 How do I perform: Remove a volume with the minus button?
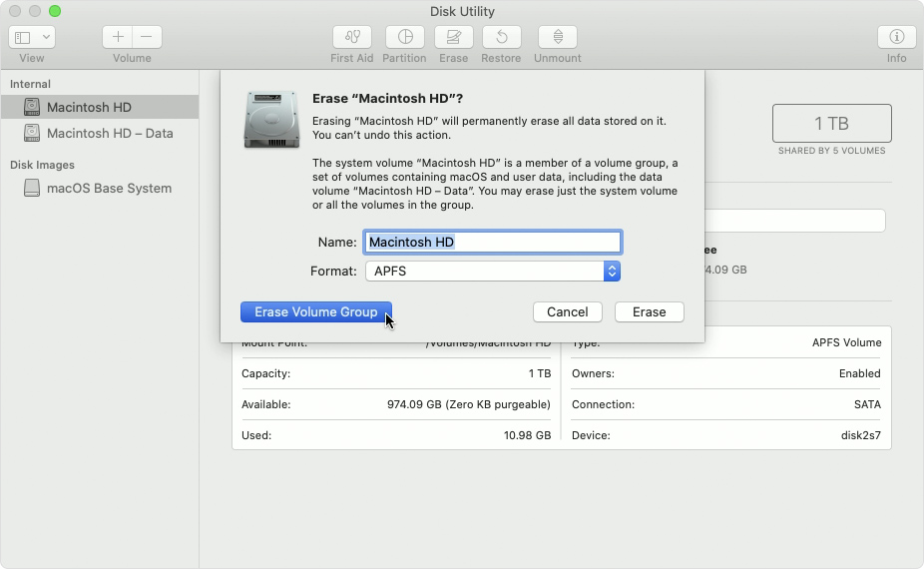(x=147, y=37)
